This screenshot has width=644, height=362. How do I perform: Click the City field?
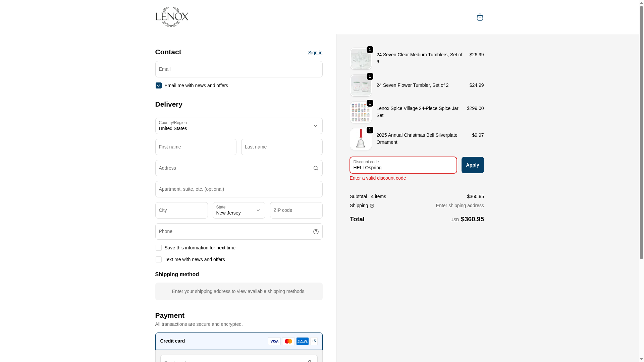181,210
